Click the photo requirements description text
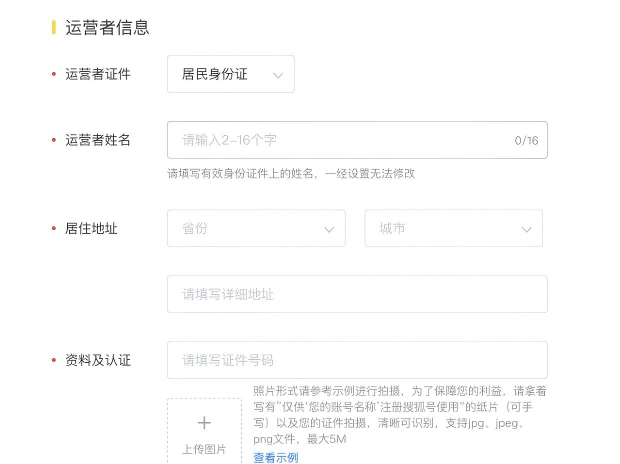 coord(399,414)
